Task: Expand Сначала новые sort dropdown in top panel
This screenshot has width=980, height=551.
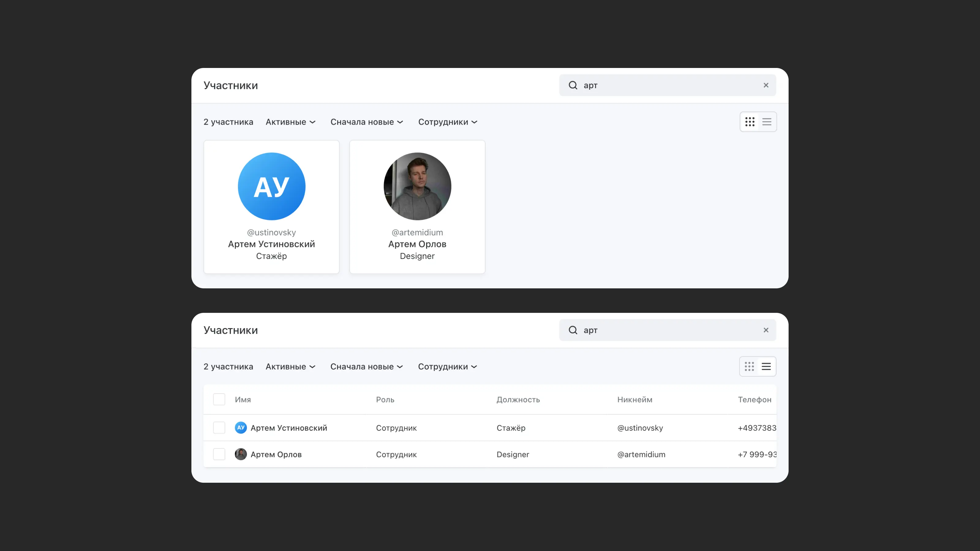Action: [x=366, y=122]
